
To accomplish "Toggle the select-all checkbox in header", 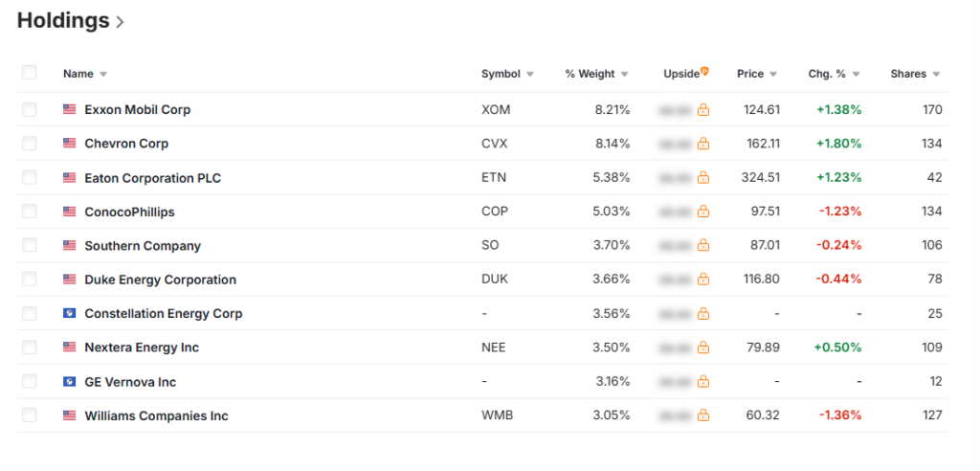I will (x=30, y=73).
